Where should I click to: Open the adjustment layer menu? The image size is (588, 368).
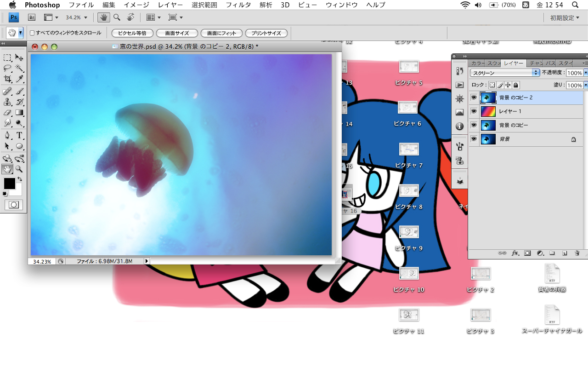[x=540, y=253]
